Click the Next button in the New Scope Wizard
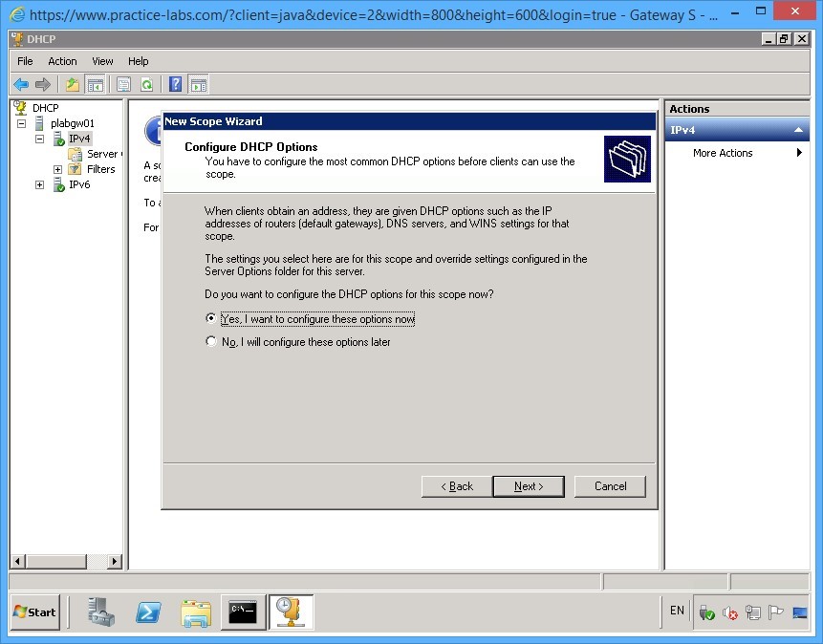This screenshot has width=823, height=644. click(x=528, y=485)
